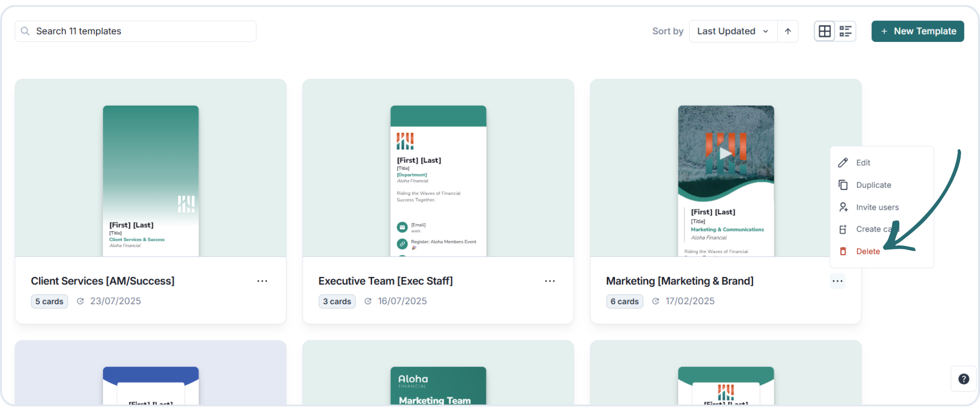980x420 pixels.
Task: Switch to list view
Action: (x=845, y=31)
